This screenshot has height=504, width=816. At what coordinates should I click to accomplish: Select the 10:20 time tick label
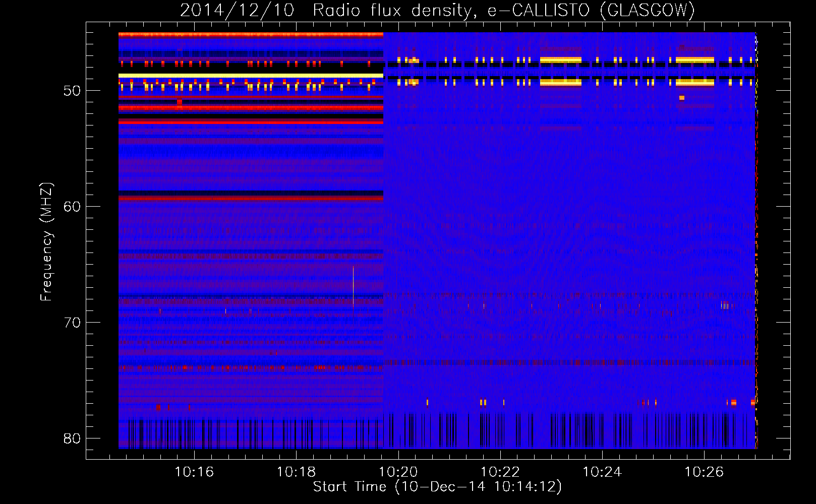398,472
